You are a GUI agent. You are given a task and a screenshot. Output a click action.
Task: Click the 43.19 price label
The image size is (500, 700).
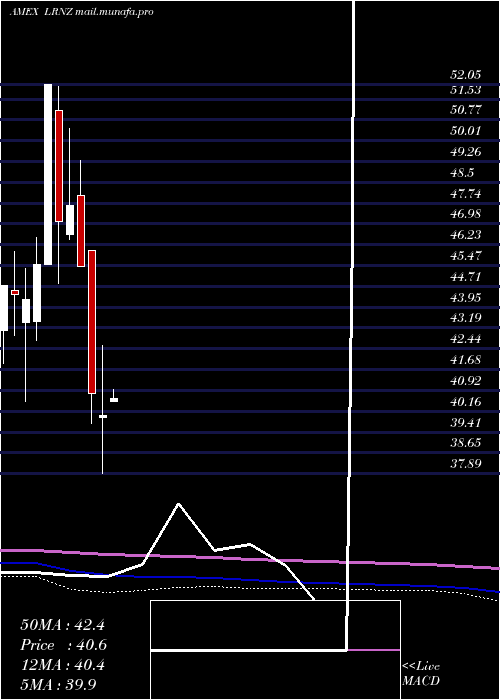466,318
